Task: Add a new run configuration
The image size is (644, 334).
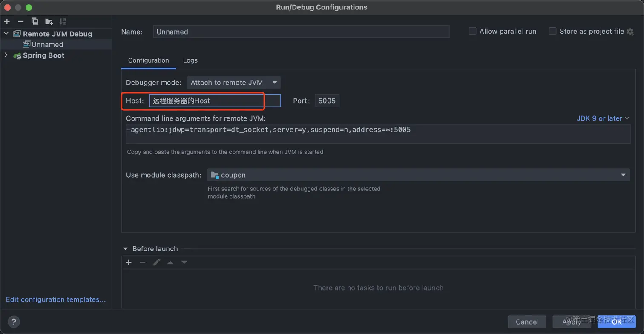Action: tap(7, 21)
